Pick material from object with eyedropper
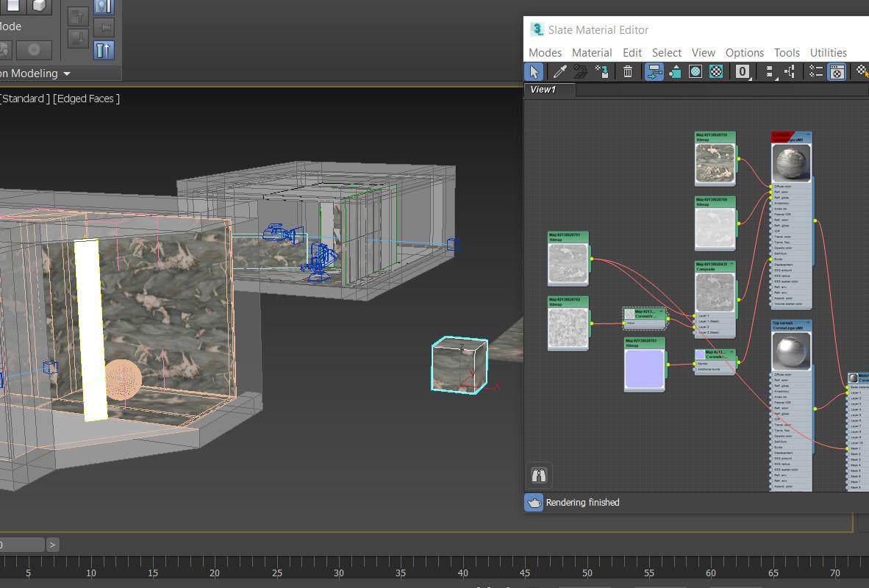 click(559, 71)
